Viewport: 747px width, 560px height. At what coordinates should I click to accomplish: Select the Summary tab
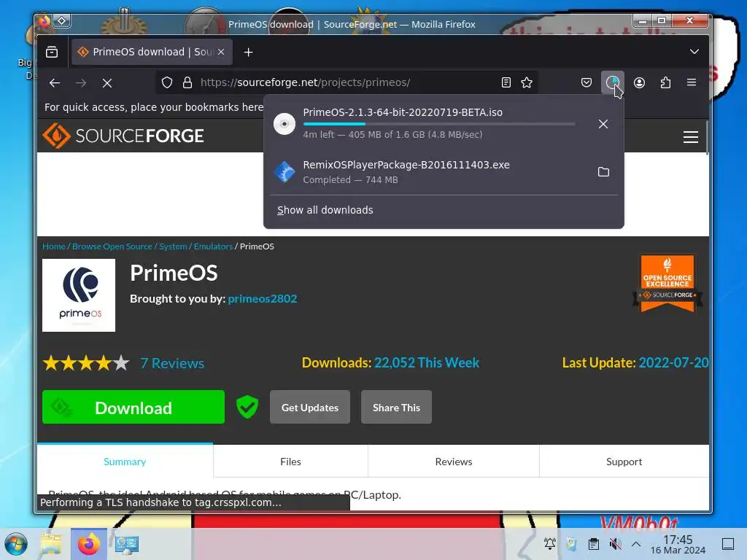pyautogui.click(x=125, y=462)
